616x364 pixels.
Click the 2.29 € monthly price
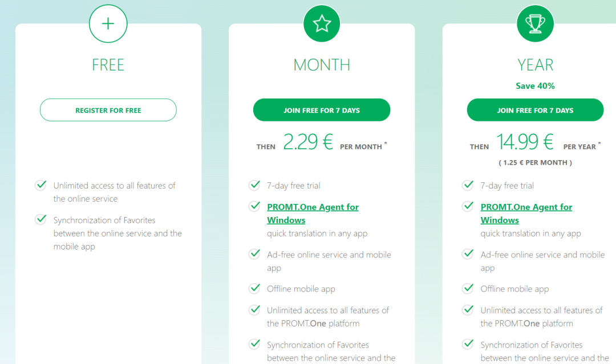tap(308, 142)
